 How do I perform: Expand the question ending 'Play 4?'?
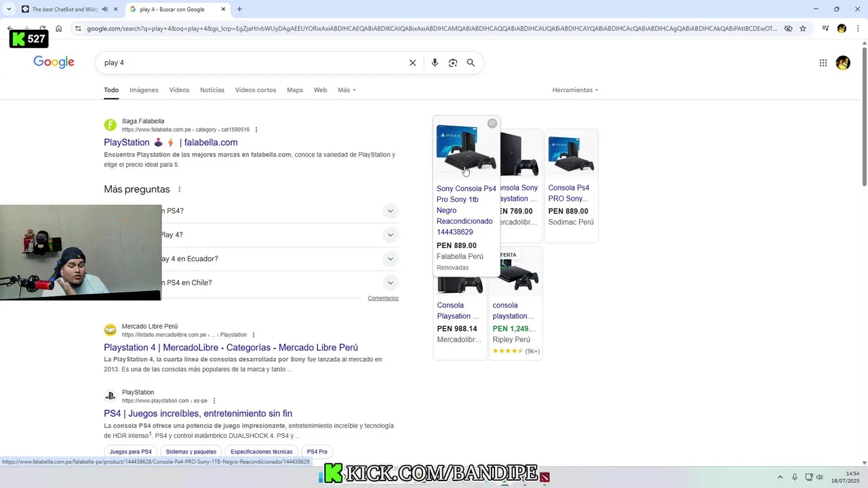coord(390,235)
